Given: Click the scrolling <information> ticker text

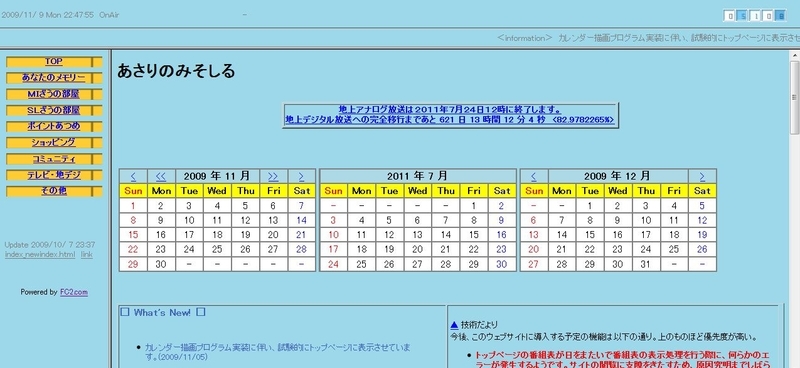Looking at the screenshot, I should (648, 38).
